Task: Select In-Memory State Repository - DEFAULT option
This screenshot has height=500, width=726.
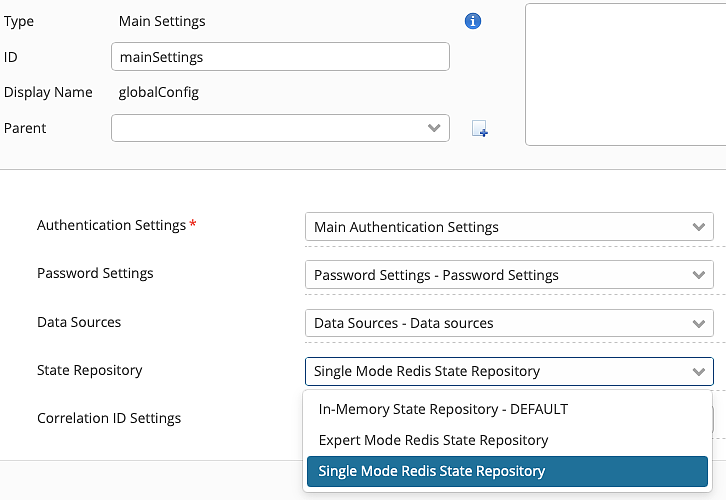Action: pyautogui.click(x=443, y=409)
